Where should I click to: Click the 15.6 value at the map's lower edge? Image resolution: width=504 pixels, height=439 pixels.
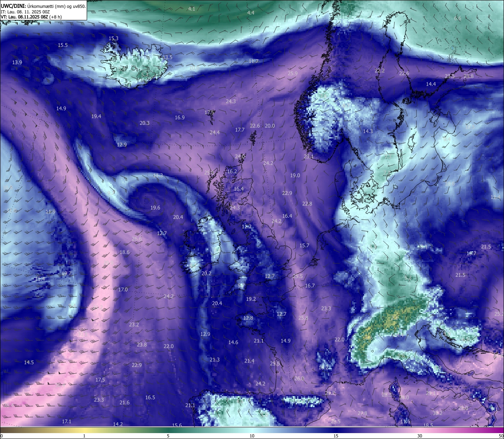click(x=177, y=425)
